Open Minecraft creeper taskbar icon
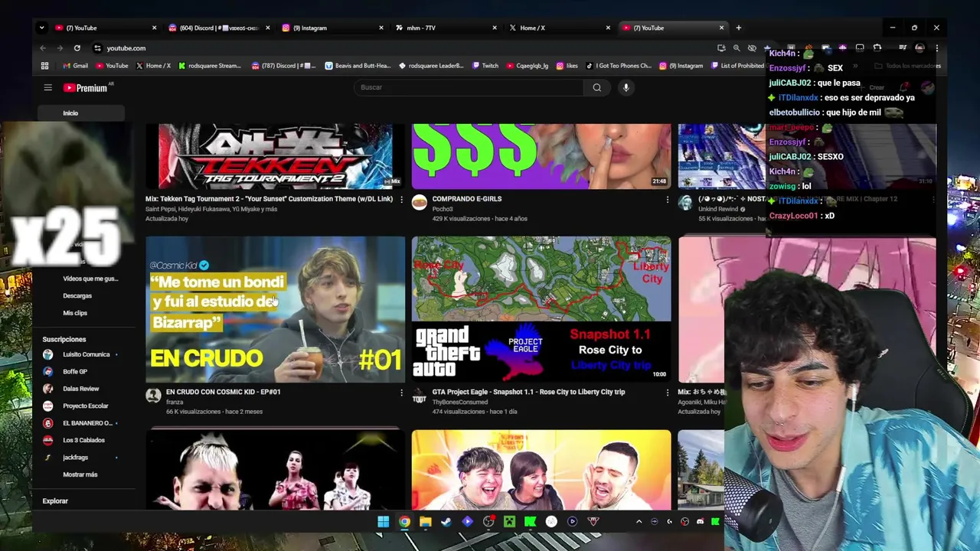Image resolution: width=980 pixels, height=551 pixels. coord(509,522)
